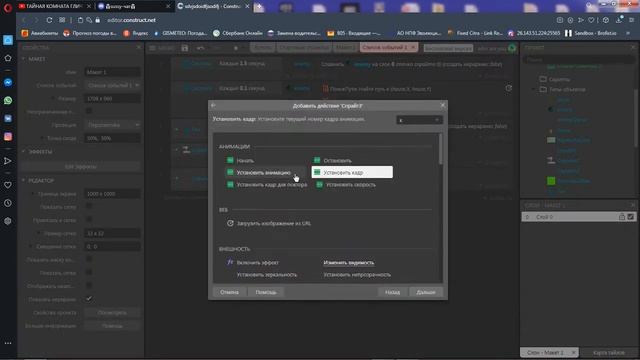Viewport: 640px width, 360px height.
Task: Click the 'Помощь' button in dialog
Action: pos(266,292)
